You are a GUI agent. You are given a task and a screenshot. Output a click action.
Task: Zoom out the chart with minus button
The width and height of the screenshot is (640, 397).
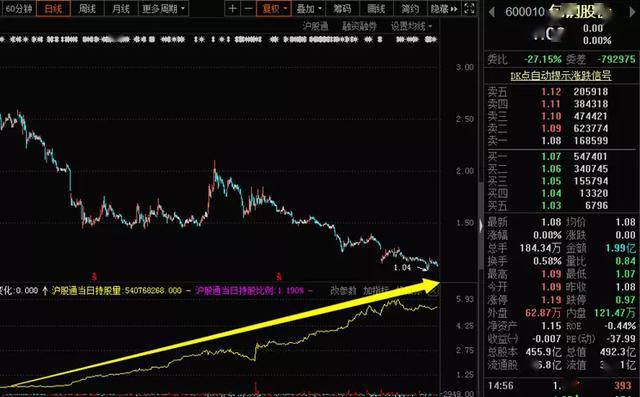coord(248,8)
